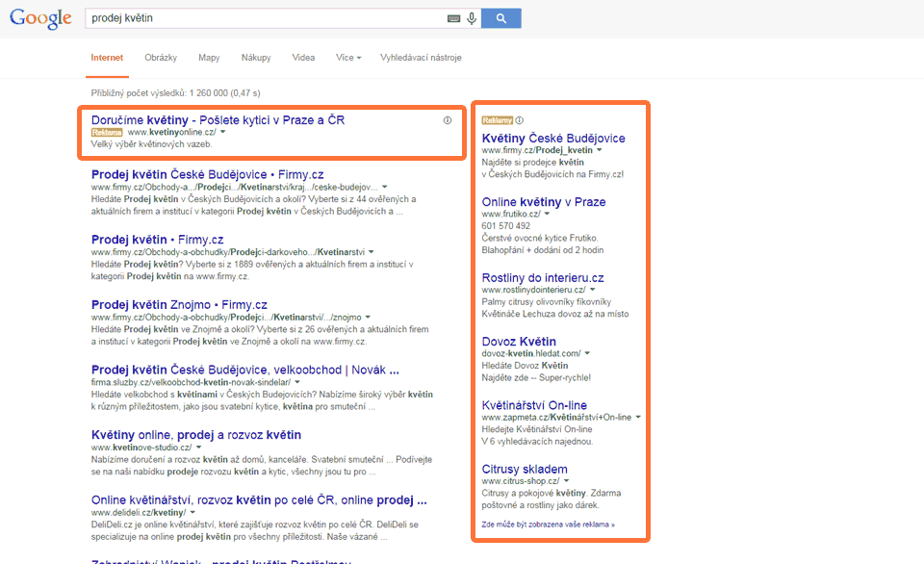Expand arrow next to dovoz-kvetin.hledat.com URL
Image resolution: width=924 pixels, height=564 pixels.
(587, 353)
